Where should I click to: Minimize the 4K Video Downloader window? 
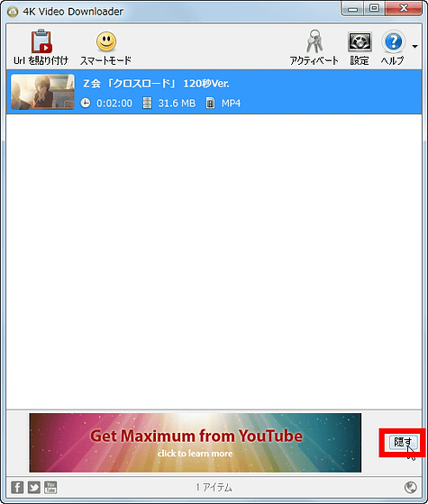(352, 9)
